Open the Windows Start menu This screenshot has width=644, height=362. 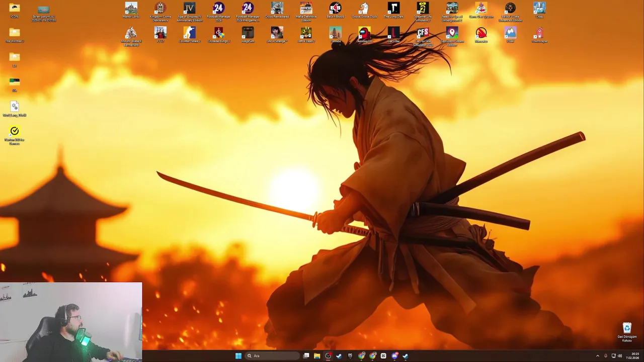pyautogui.click(x=238, y=356)
